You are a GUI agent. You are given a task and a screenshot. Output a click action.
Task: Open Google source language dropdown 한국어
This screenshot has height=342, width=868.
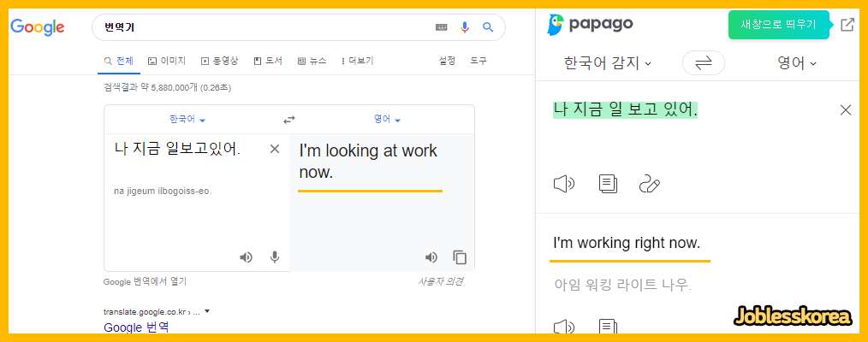click(x=187, y=120)
